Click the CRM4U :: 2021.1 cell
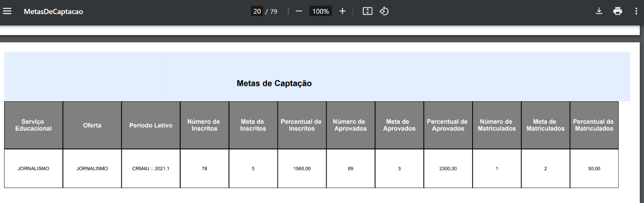This screenshot has height=203, width=644. [151, 168]
